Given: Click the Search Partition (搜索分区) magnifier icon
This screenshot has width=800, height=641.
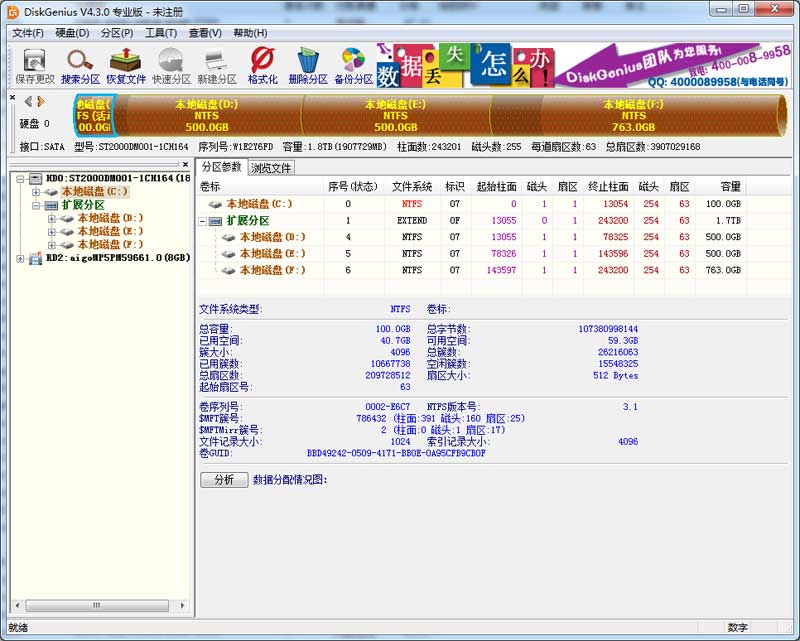Looking at the screenshot, I should (80, 65).
